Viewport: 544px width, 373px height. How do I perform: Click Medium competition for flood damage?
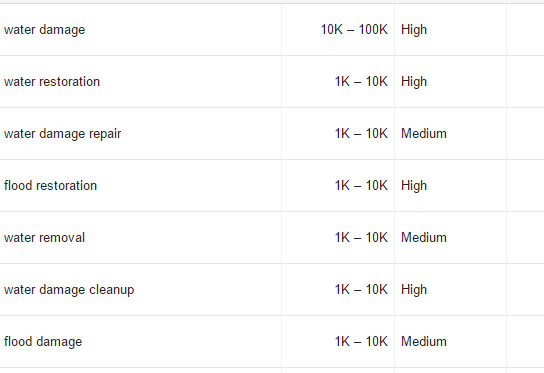424,342
